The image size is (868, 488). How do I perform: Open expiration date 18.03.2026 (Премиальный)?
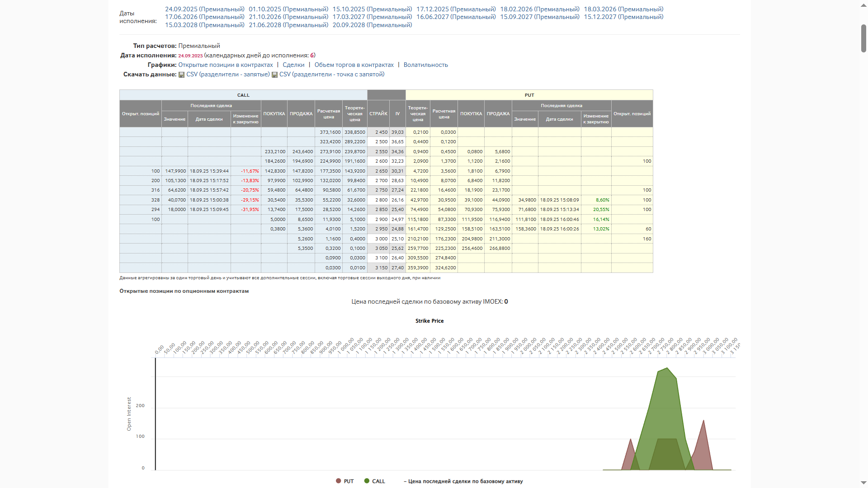coord(624,9)
